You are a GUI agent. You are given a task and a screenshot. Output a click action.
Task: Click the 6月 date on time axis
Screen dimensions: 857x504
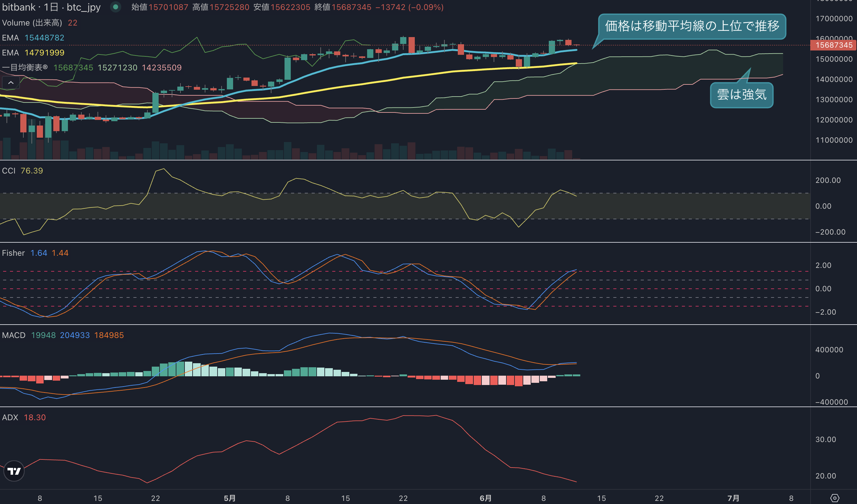coord(485,498)
